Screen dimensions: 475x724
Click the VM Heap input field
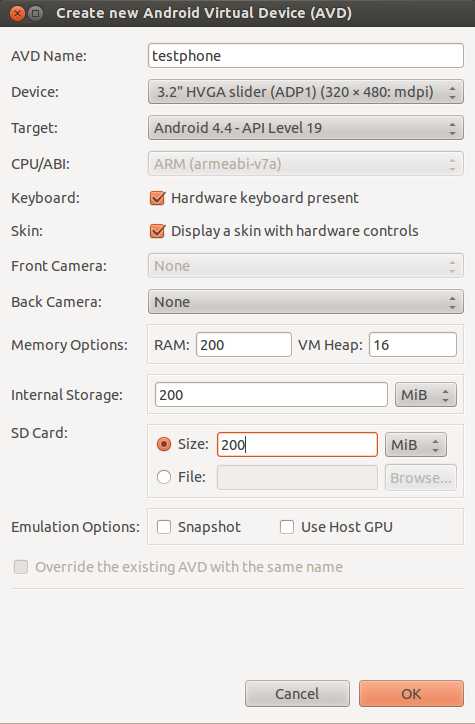(x=413, y=344)
